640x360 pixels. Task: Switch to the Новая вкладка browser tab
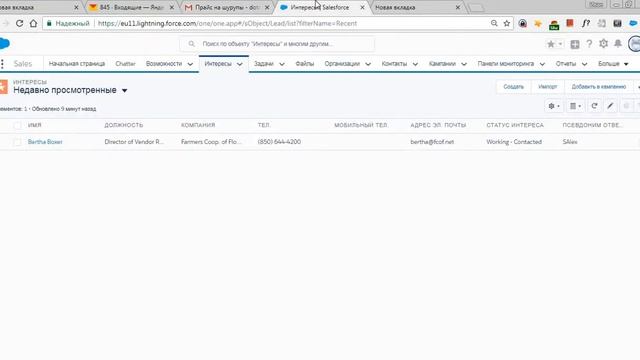coord(416,7)
